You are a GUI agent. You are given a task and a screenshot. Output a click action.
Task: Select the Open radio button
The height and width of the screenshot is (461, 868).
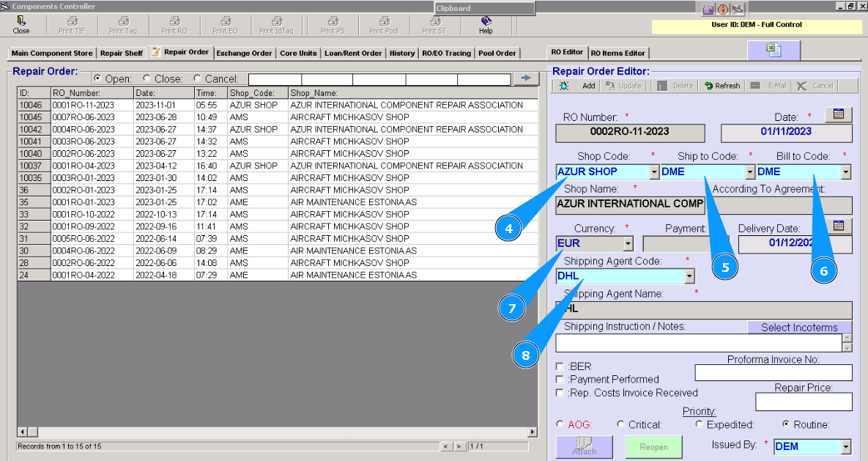(x=98, y=78)
